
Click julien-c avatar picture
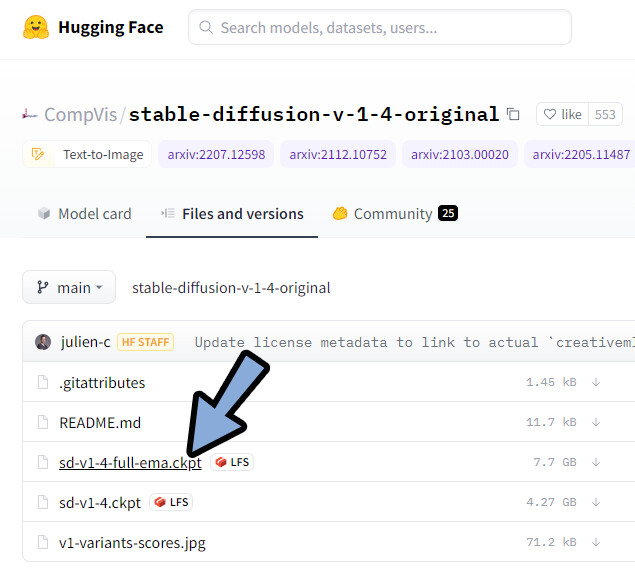click(x=43, y=342)
